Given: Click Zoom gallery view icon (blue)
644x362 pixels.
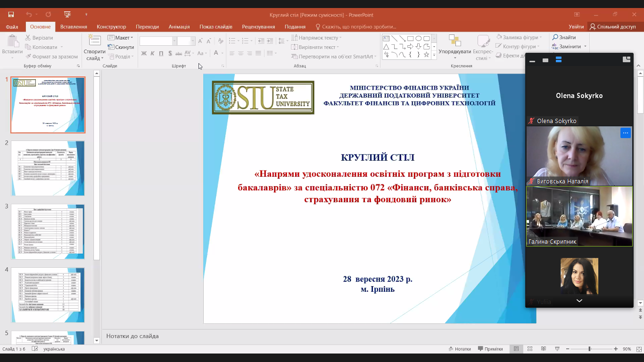Looking at the screenshot, I should tap(559, 60).
